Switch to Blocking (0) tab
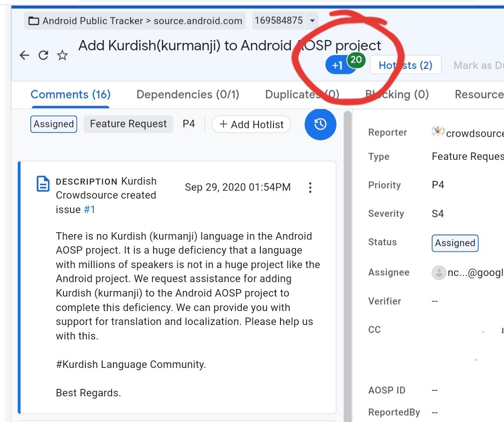 [397, 94]
